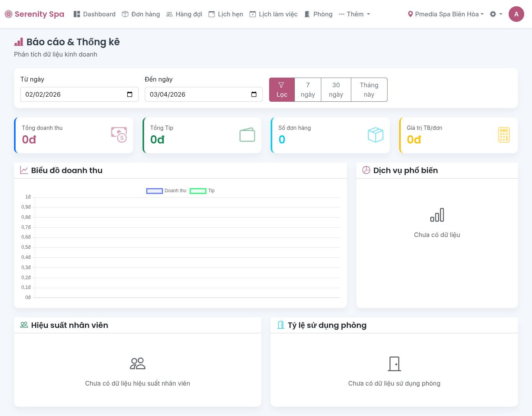Open Pmedia Spa Biên Hòa location dropdown
This screenshot has height=416, width=532.
[x=446, y=14]
